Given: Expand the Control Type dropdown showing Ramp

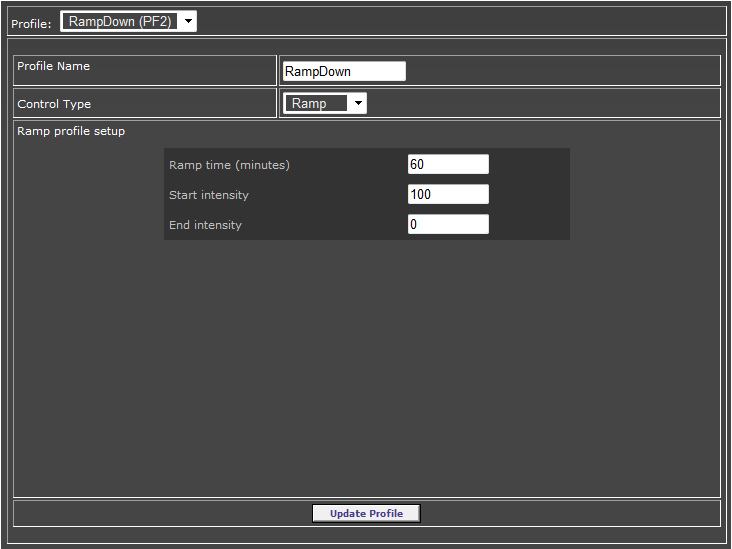Looking at the screenshot, I should pos(325,103).
